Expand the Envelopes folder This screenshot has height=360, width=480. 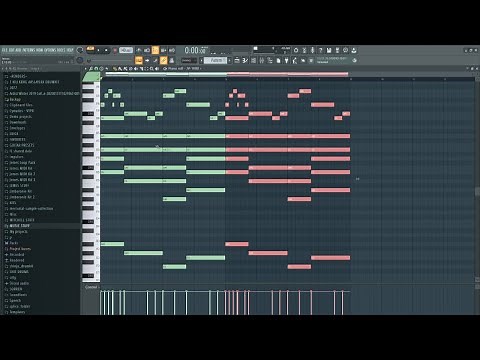click(x=17, y=128)
